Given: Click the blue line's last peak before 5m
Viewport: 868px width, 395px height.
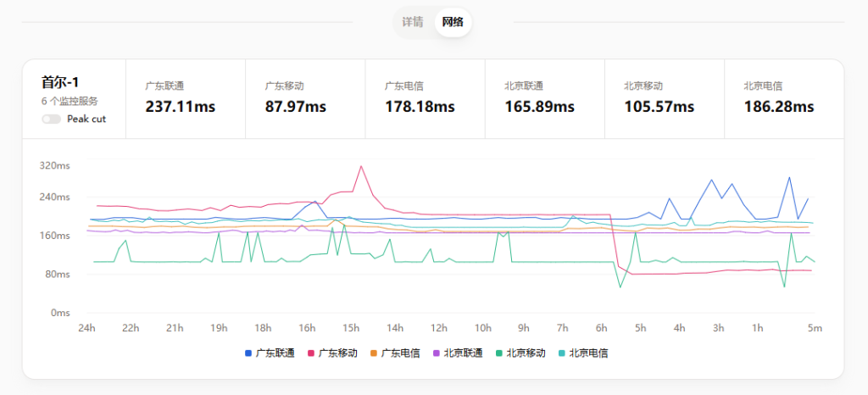Looking at the screenshot, I should click(x=789, y=177).
